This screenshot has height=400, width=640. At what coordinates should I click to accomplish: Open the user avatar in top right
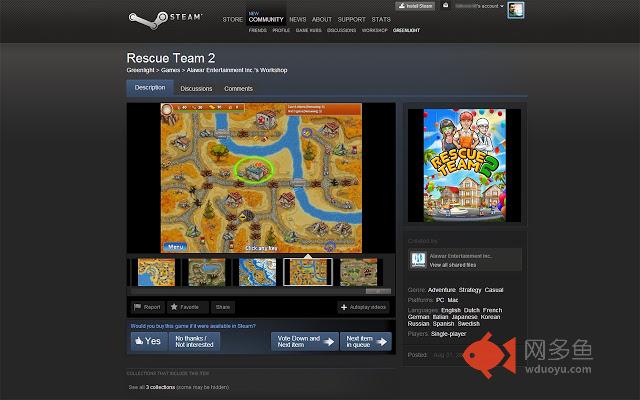[514, 9]
